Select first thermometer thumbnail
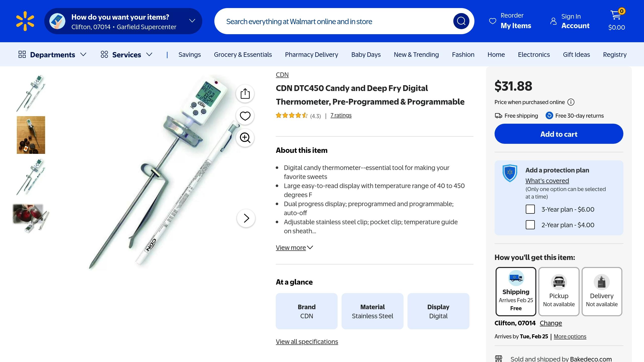The image size is (644, 362). [31, 93]
